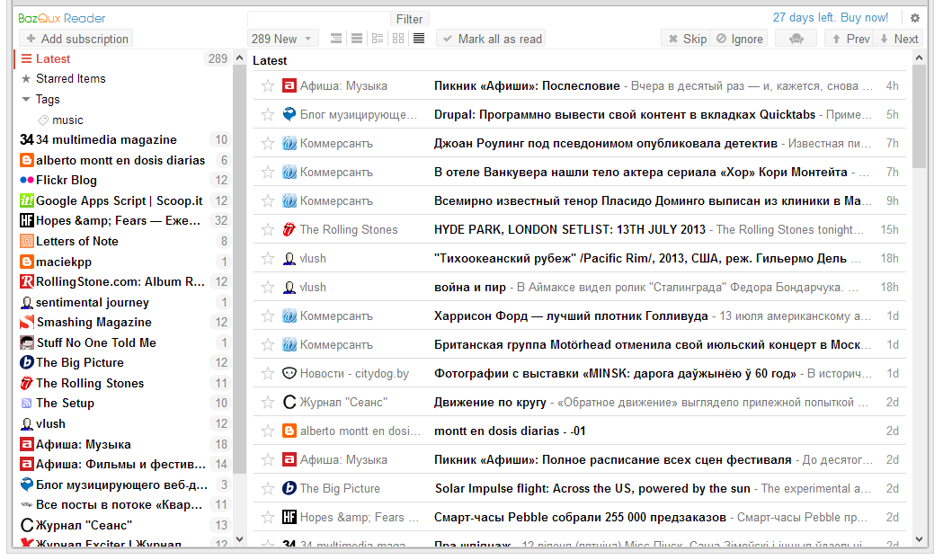Click the Ignore button
The width and height of the screenshot is (943, 560).
click(739, 39)
